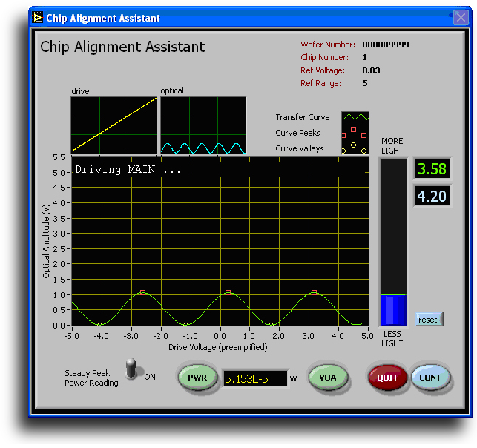Click the power reading 5.153E-5 field
Screen dimensions: 477x448
click(x=255, y=379)
